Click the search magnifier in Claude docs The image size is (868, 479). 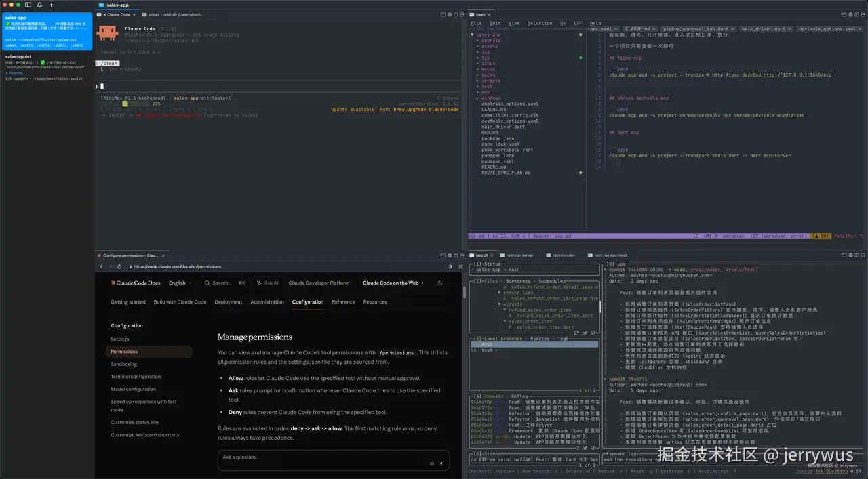tap(208, 283)
